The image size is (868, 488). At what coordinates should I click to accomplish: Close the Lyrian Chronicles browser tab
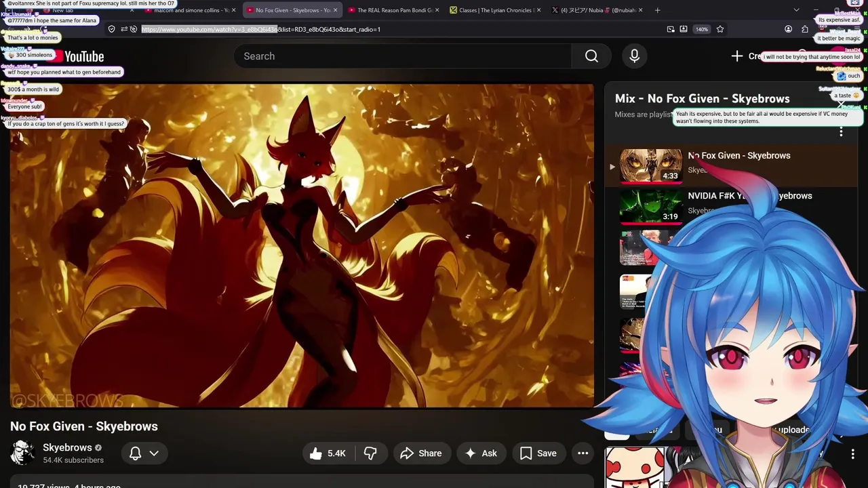click(539, 10)
